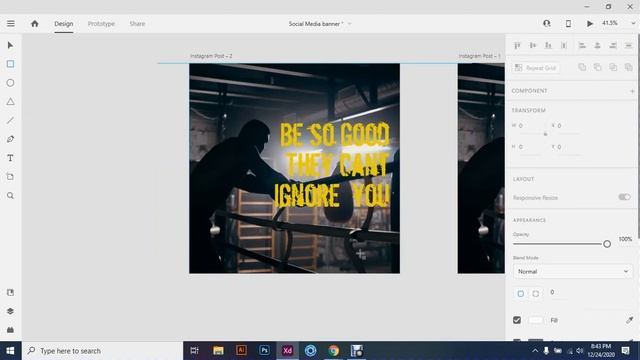Select the Zoom magnifier tool
Screen dimensions: 640x360
10,196
